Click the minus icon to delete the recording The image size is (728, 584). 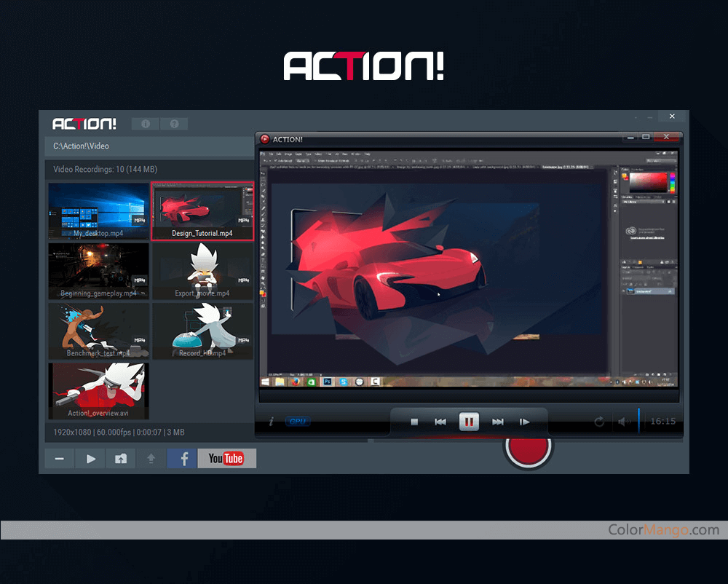(x=59, y=458)
